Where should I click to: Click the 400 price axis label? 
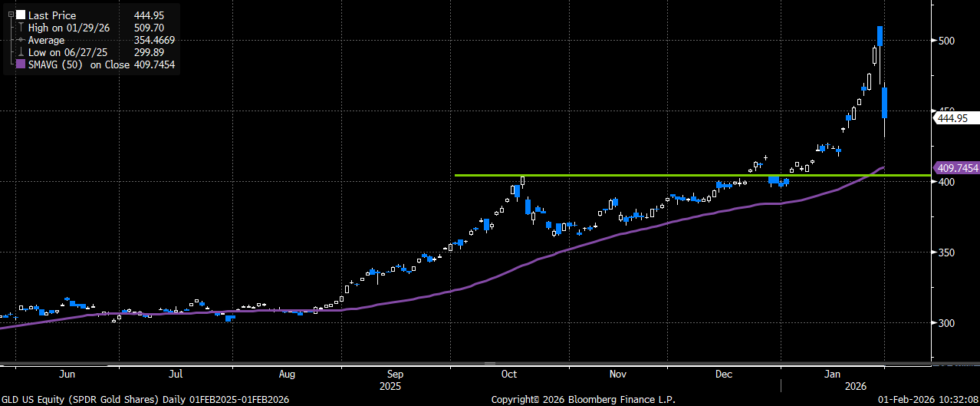point(948,182)
